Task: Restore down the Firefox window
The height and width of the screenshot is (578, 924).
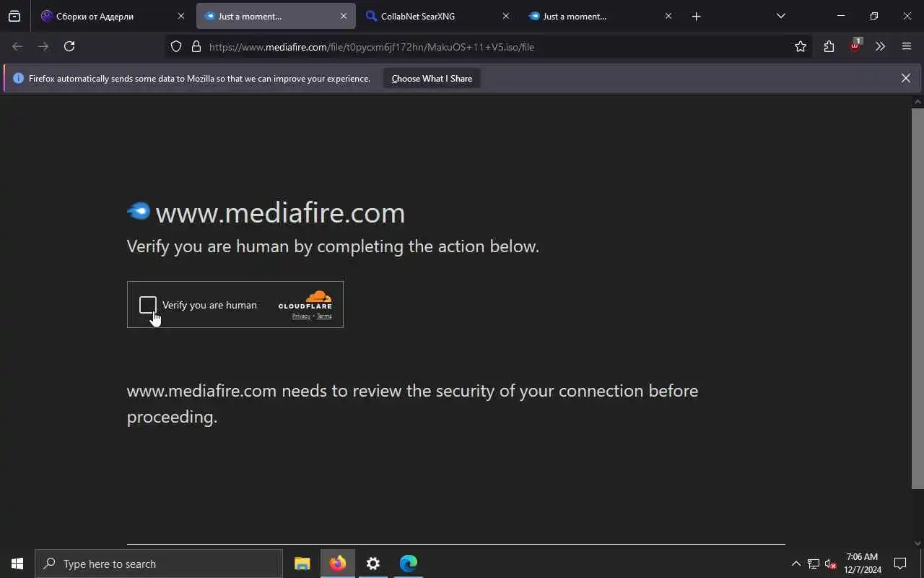Action: [873, 16]
